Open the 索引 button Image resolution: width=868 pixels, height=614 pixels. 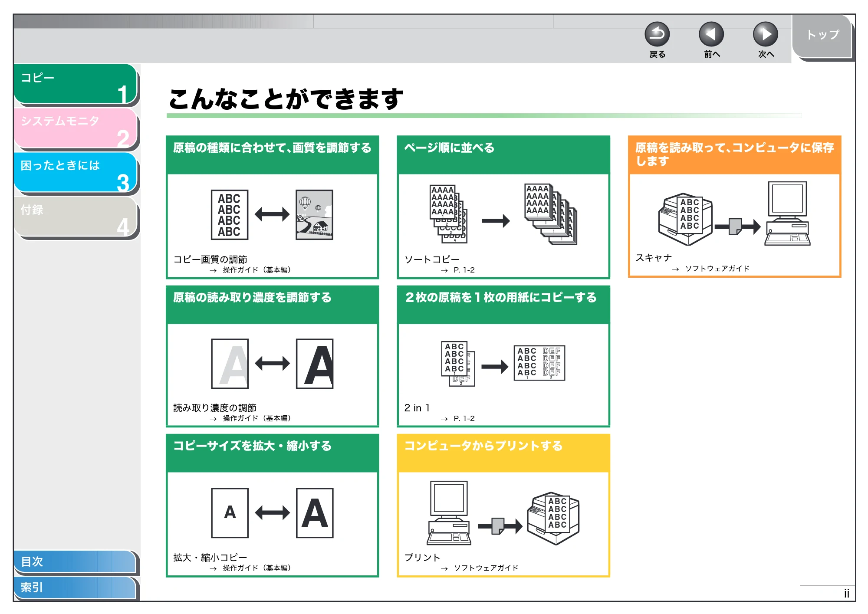[x=75, y=588]
